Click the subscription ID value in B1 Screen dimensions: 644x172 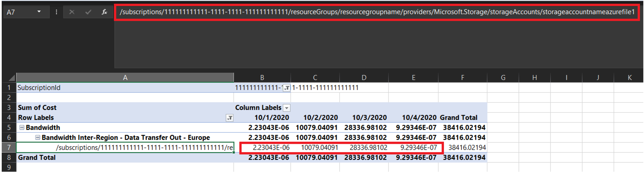[296, 88]
